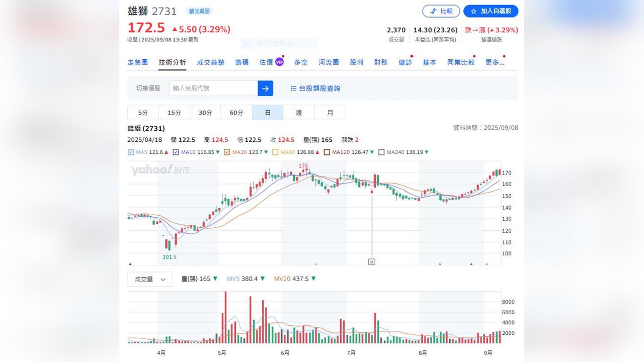Click the blue arrow search submit button
The height and width of the screenshot is (362, 644).
[x=265, y=88]
